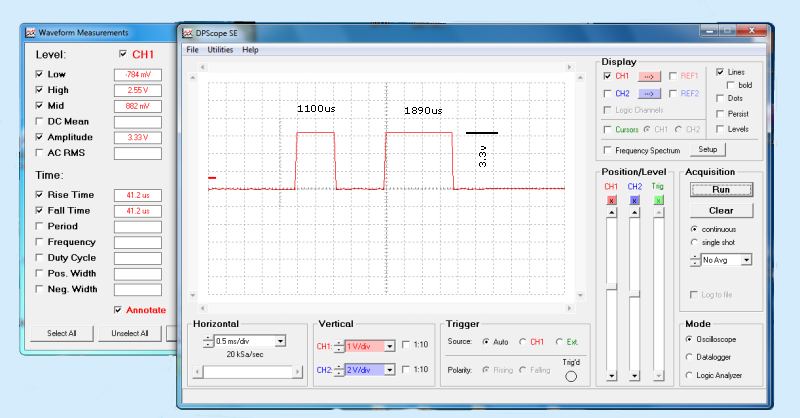The width and height of the screenshot is (800, 418).
Task: Enable the Dots display checkbox
Action: click(x=720, y=98)
